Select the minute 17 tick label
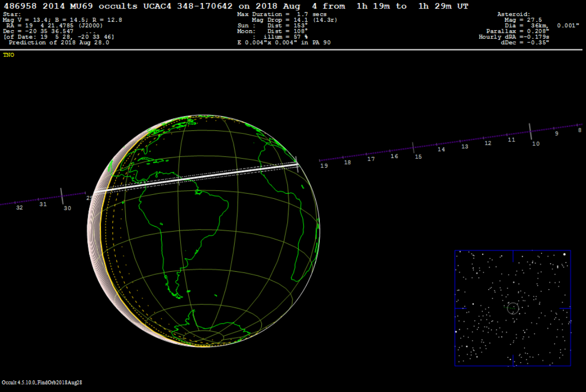This screenshot has height=392, width=586. (371, 159)
